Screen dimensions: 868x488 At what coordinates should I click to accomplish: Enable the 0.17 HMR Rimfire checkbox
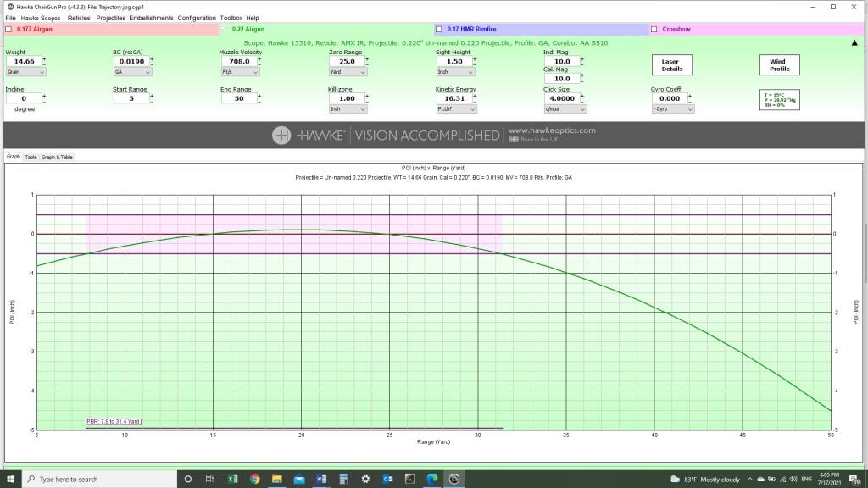point(438,30)
